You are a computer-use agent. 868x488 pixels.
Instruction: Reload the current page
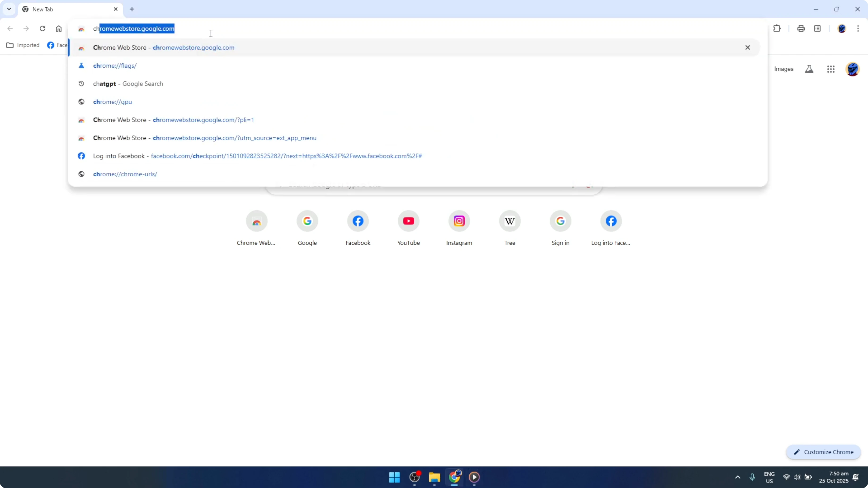(42, 29)
